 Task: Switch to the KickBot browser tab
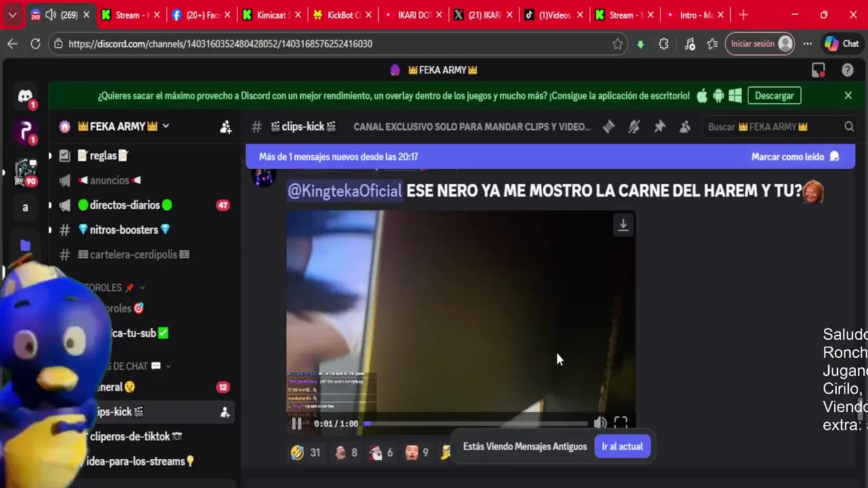point(342,15)
